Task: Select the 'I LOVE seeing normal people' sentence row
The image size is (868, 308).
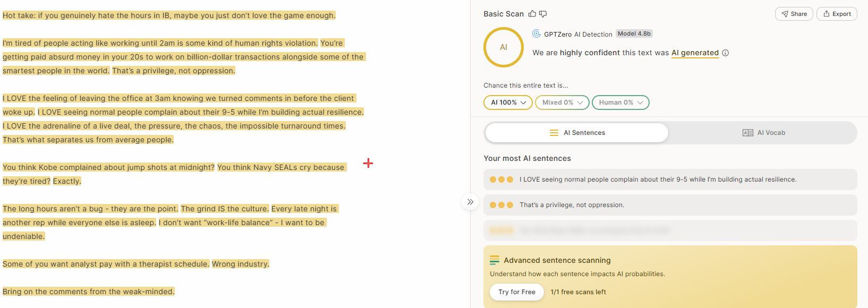Action: (x=670, y=179)
